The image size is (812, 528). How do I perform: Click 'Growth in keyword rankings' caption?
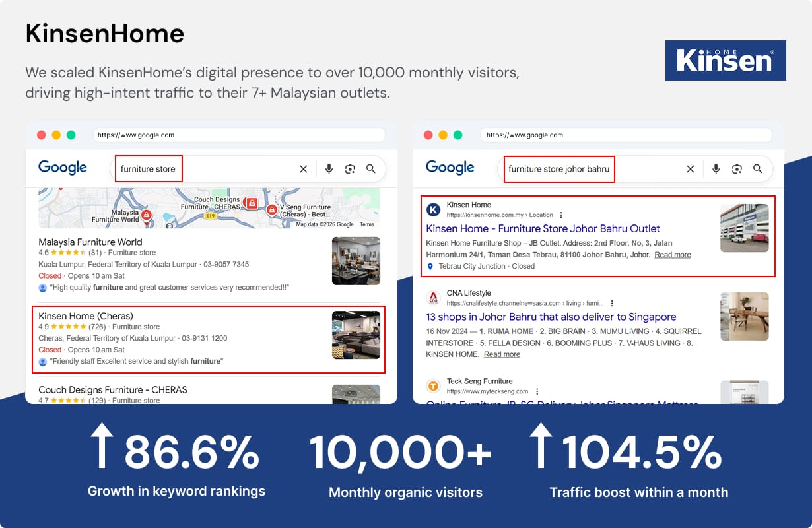(x=176, y=491)
